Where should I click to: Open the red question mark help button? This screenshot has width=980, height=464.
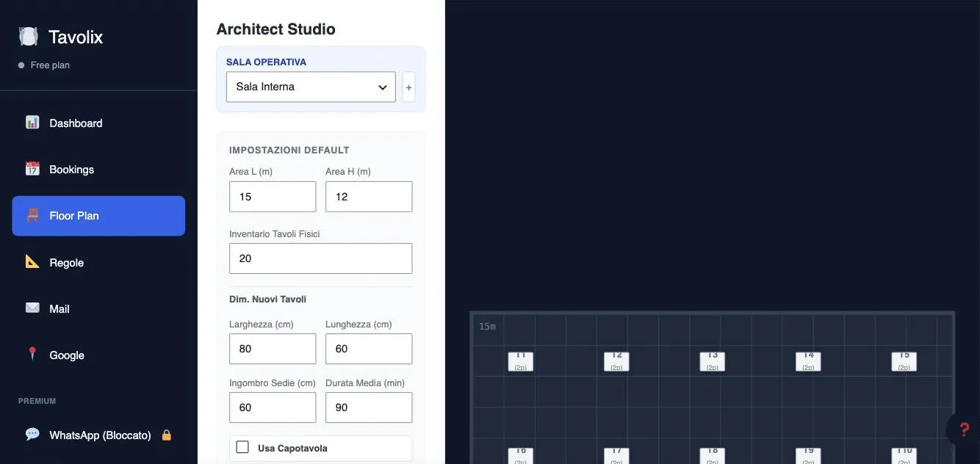pyautogui.click(x=965, y=430)
